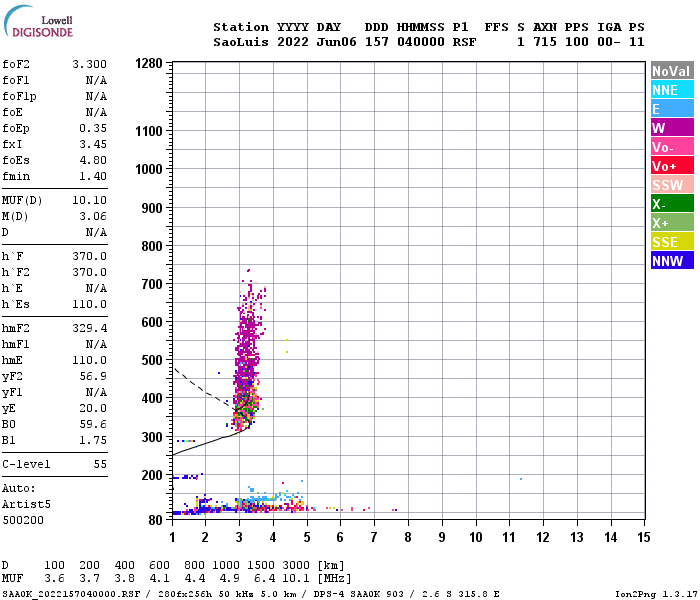Select the SSW salmon legend swatch
Viewport: 700px width, 600px height.
point(672,185)
